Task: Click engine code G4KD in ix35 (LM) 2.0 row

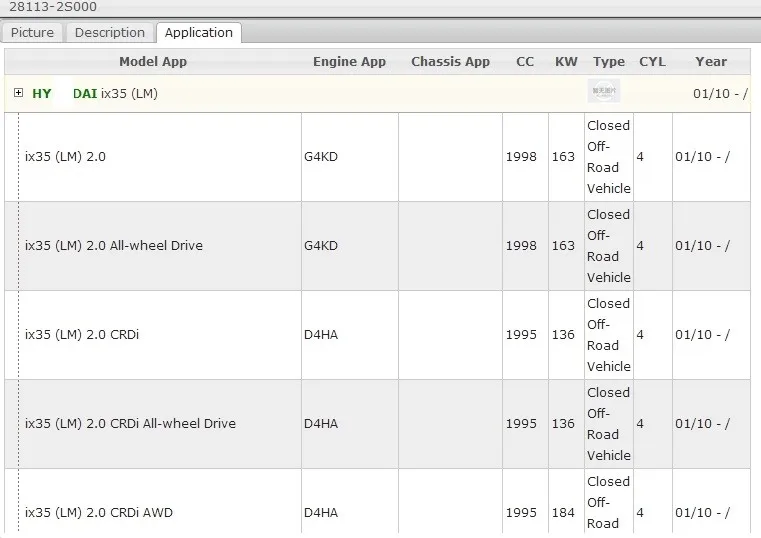Action: (x=321, y=157)
